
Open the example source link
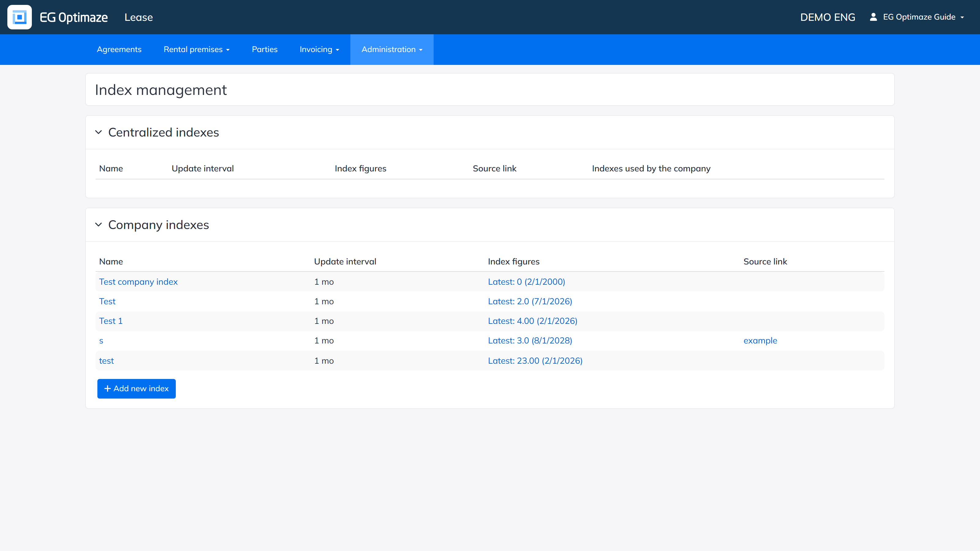760,341
